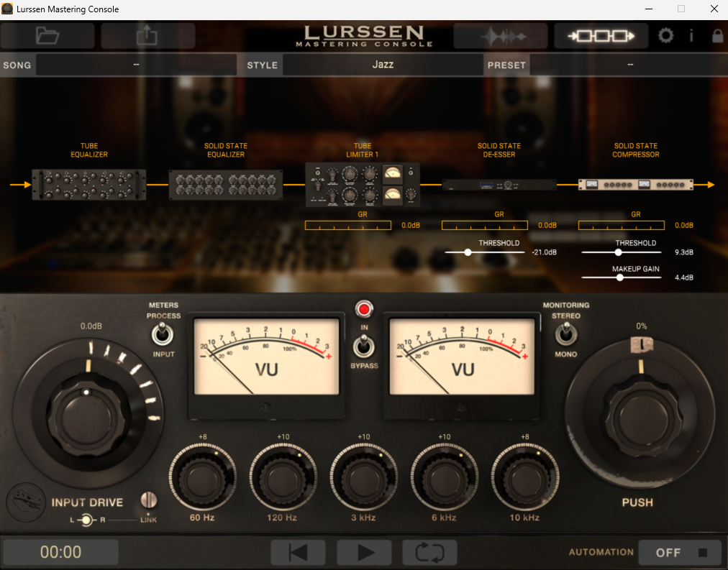Toggle the lock icon
The width and height of the screenshot is (728, 570).
(718, 36)
